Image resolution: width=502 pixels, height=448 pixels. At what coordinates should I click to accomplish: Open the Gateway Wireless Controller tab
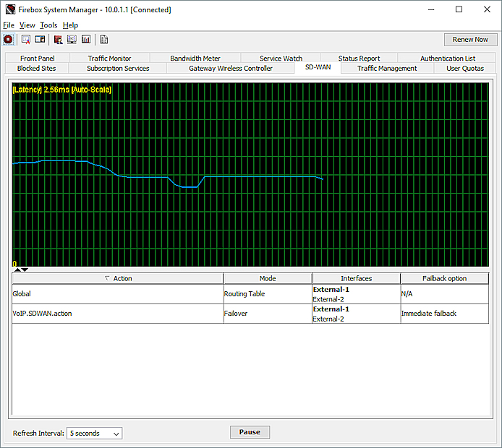coord(231,69)
